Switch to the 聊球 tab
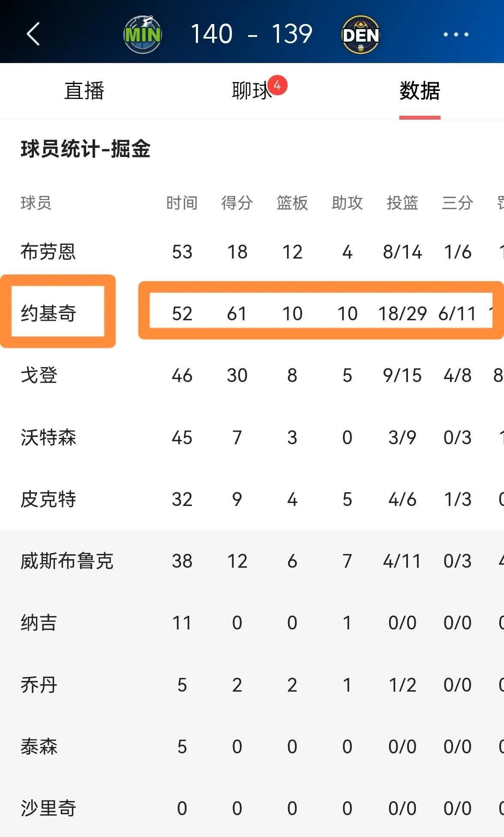504x837 pixels. 252,91
